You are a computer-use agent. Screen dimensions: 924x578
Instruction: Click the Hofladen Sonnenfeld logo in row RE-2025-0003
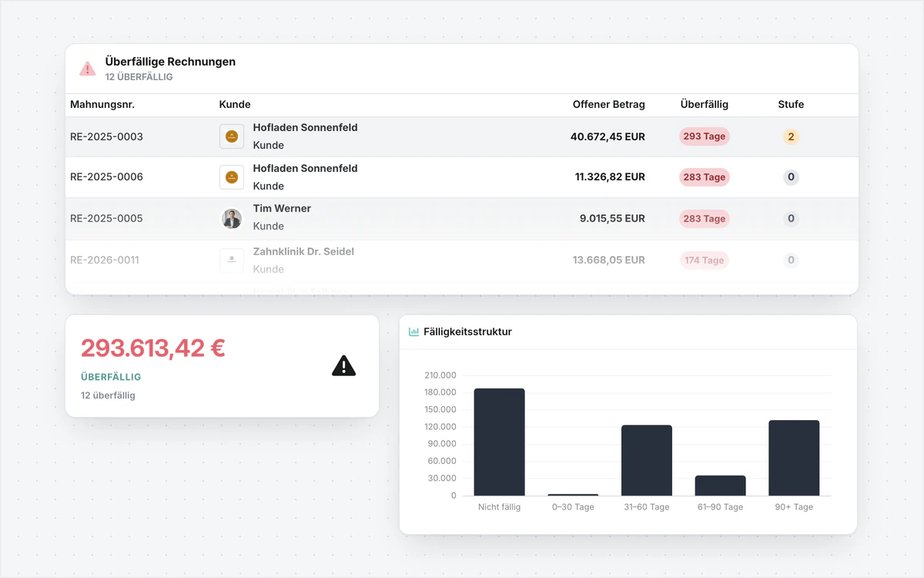(232, 136)
